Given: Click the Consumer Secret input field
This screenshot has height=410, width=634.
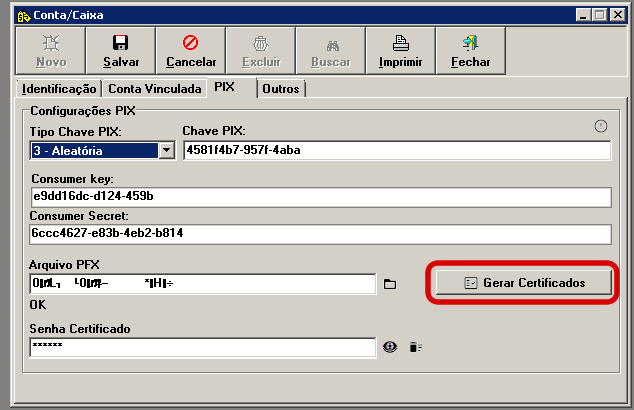Looking at the screenshot, I should (x=320, y=234).
